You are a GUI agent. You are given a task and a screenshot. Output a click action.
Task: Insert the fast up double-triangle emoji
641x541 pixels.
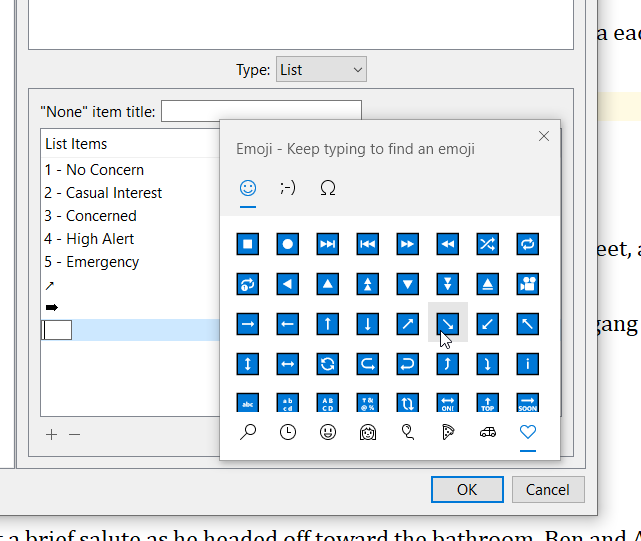point(368,284)
